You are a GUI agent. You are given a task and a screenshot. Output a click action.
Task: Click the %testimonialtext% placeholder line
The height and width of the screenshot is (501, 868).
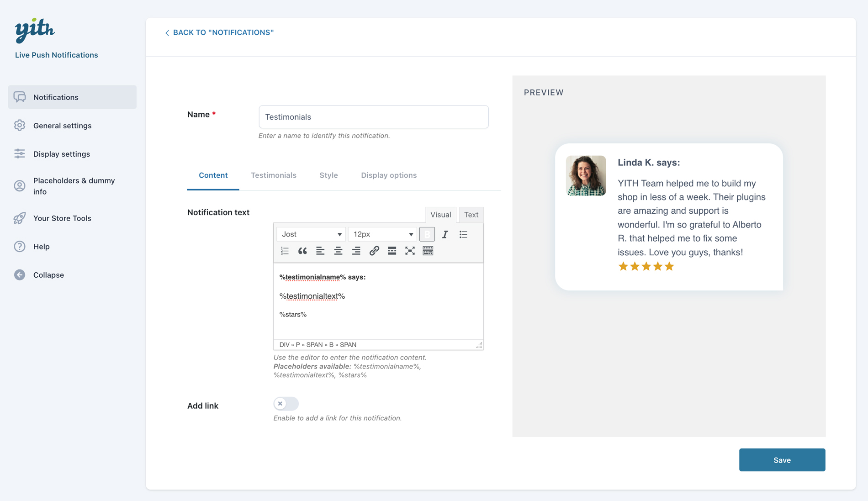pos(312,296)
